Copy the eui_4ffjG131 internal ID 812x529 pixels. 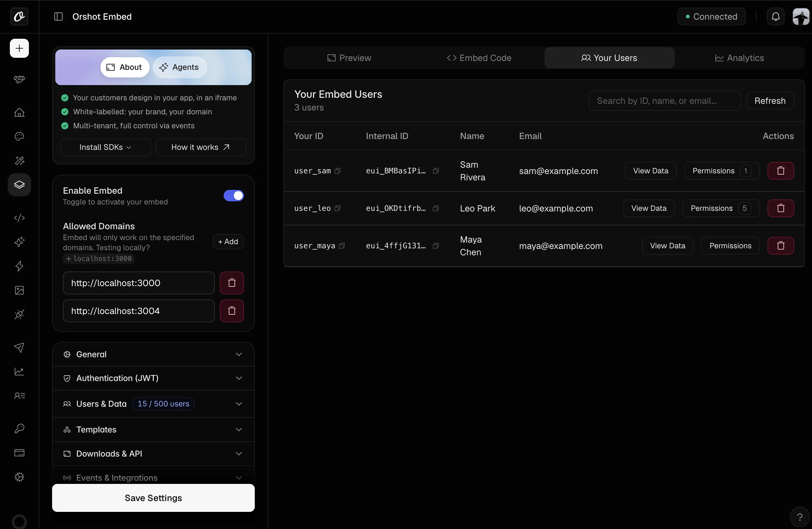tap(436, 246)
